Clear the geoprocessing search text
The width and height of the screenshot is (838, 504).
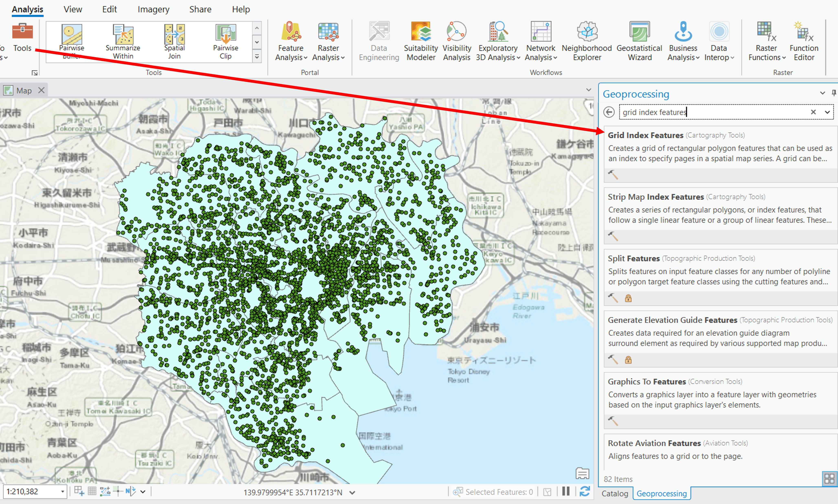tap(813, 112)
